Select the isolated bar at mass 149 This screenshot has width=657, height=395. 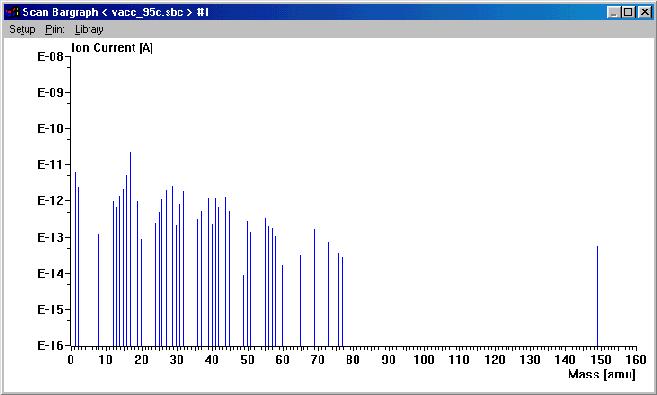(x=598, y=296)
